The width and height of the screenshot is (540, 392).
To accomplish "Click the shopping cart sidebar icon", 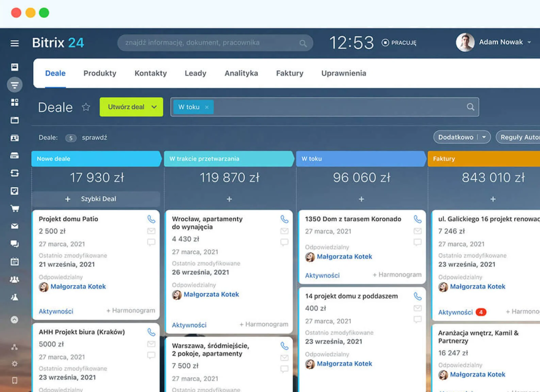I will tap(15, 209).
